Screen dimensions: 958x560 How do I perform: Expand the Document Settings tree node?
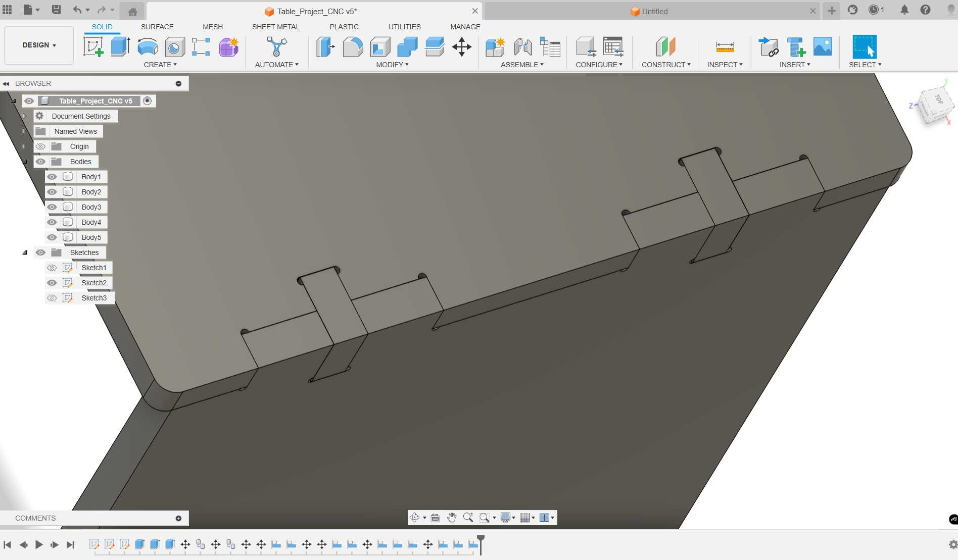coord(24,116)
